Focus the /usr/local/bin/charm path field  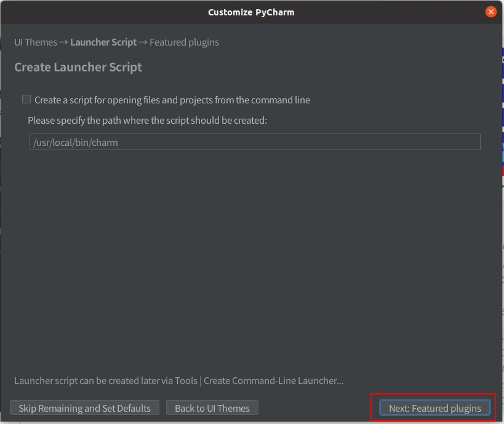pyautogui.click(x=254, y=142)
